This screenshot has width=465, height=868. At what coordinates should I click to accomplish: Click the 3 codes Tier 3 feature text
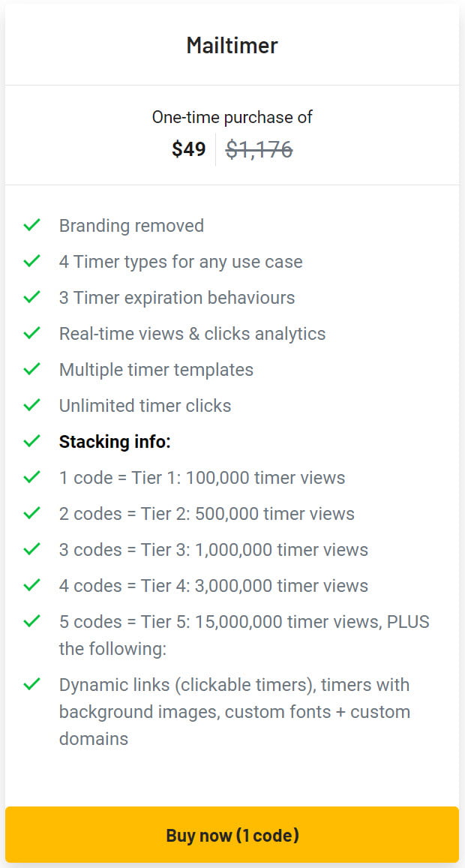[x=213, y=549]
